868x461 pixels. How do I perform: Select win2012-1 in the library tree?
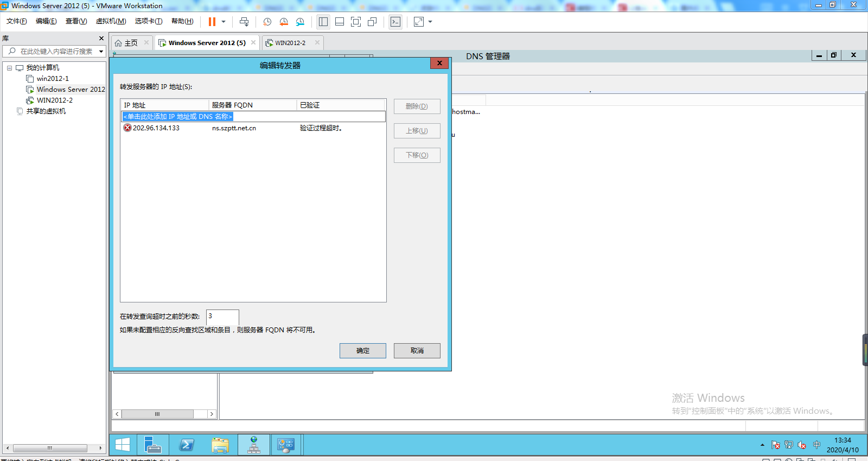pyautogui.click(x=53, y=79)
